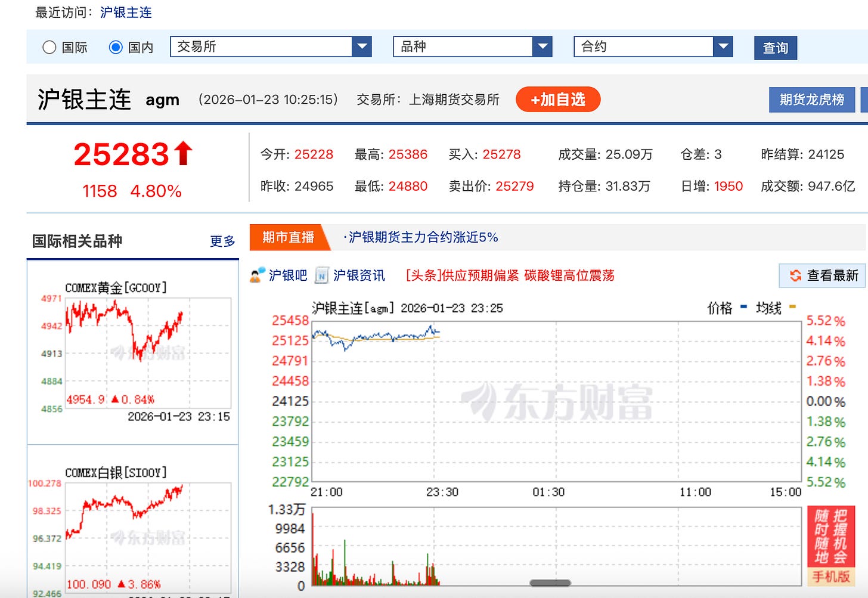Click the 4.80% change value
868x598 pixels.
tap(156, 191)
